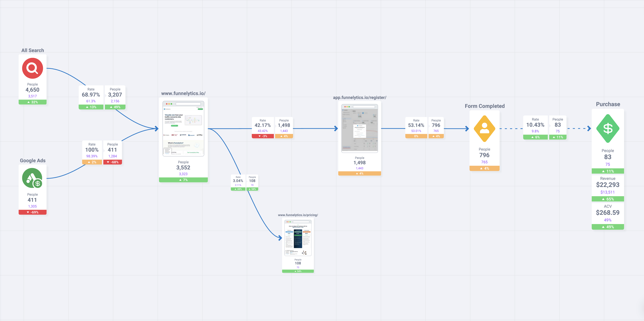Click the 68.97% rate card
This screenshot has width=644, height=321.
click(91, 95)
